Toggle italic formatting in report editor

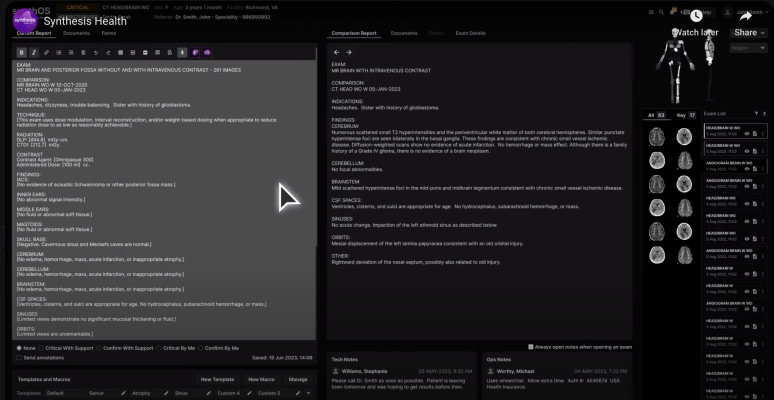coord(34,52)
